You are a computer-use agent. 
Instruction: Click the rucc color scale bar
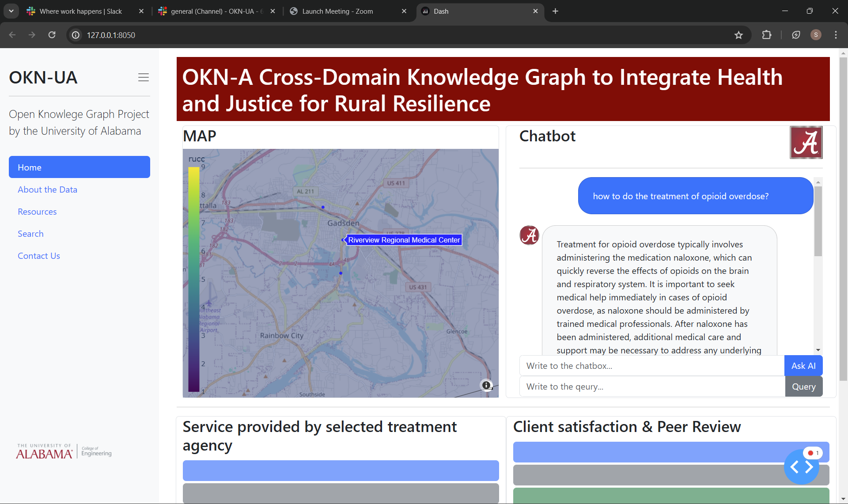click(194, 279)
